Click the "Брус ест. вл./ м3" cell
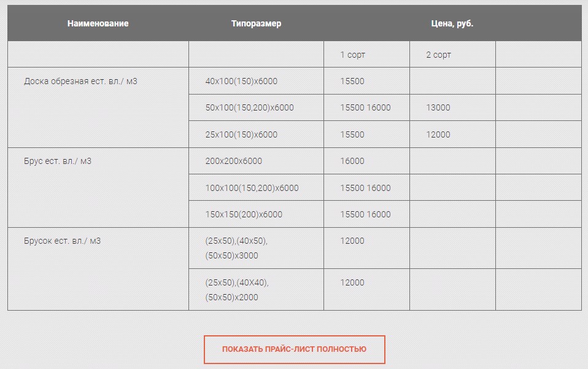Screen dimensions: 588x369 [x=58, y=161]
